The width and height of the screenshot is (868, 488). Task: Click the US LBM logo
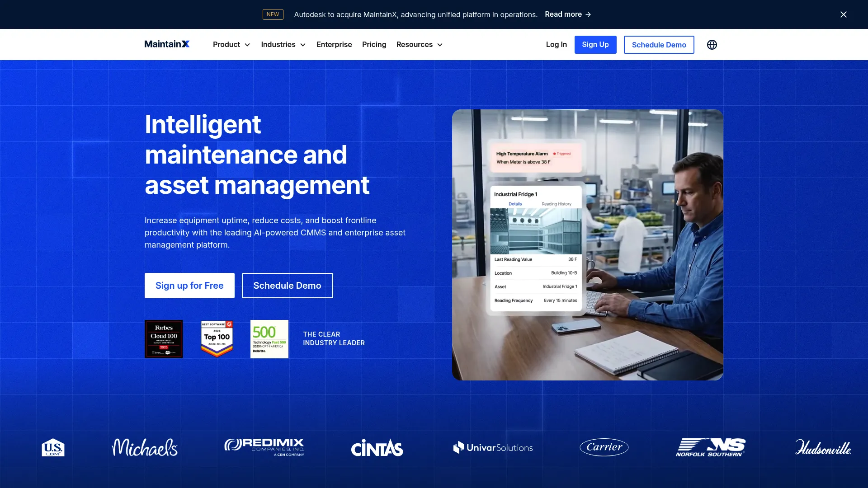tap(53, 447)
